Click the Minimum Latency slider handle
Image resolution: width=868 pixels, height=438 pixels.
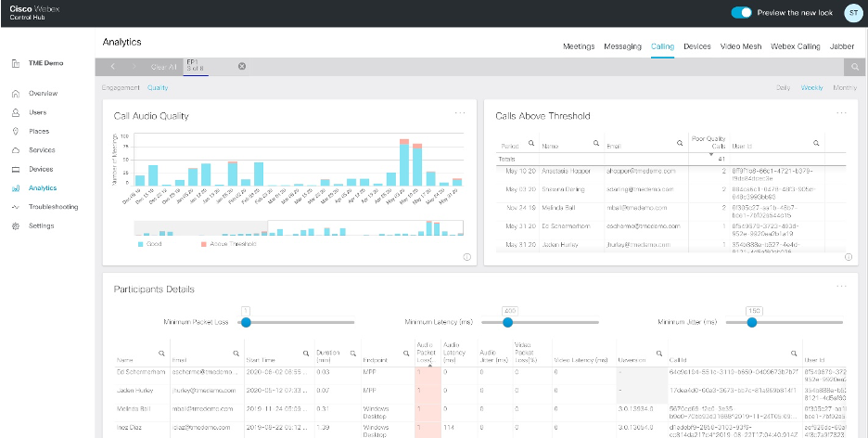508,322
